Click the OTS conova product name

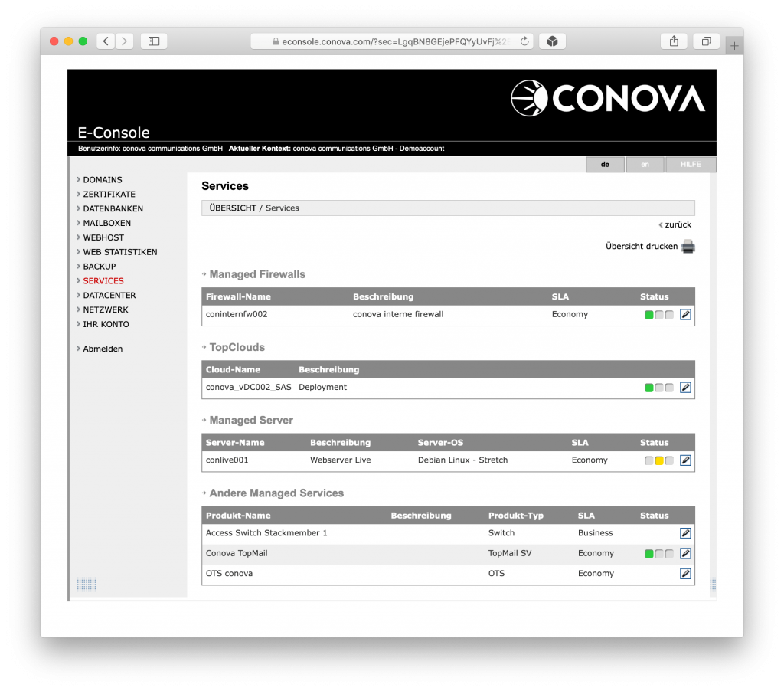point(229,574)
